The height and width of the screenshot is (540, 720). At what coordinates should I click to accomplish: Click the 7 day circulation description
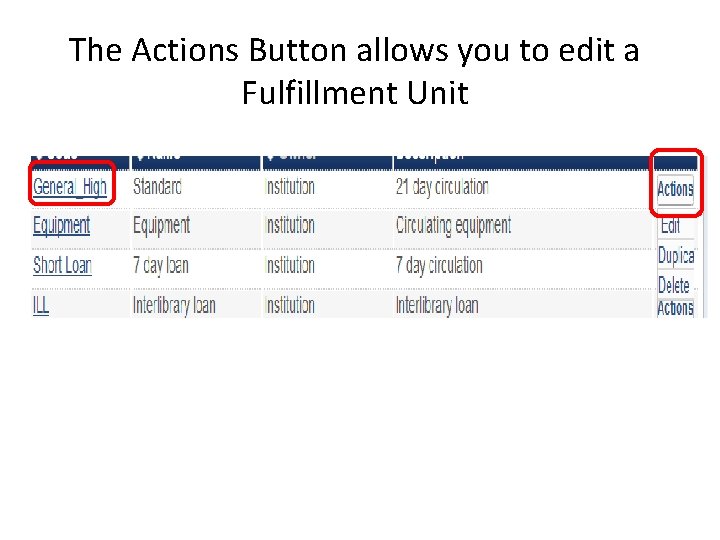439,266
